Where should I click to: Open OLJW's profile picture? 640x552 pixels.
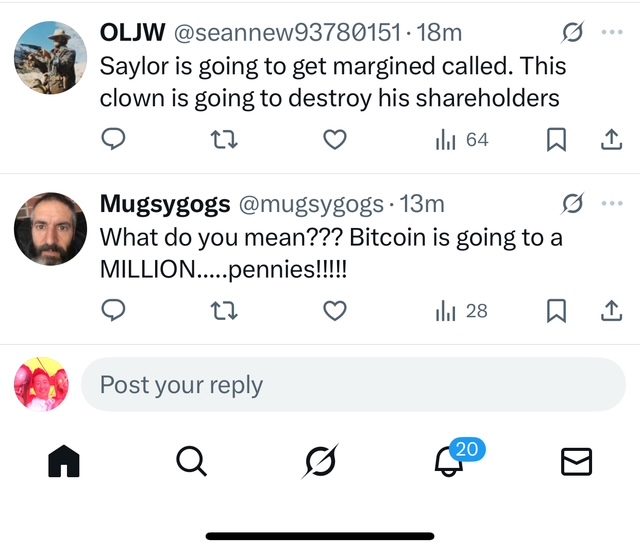pyautogui.click(x=50, y=58)
